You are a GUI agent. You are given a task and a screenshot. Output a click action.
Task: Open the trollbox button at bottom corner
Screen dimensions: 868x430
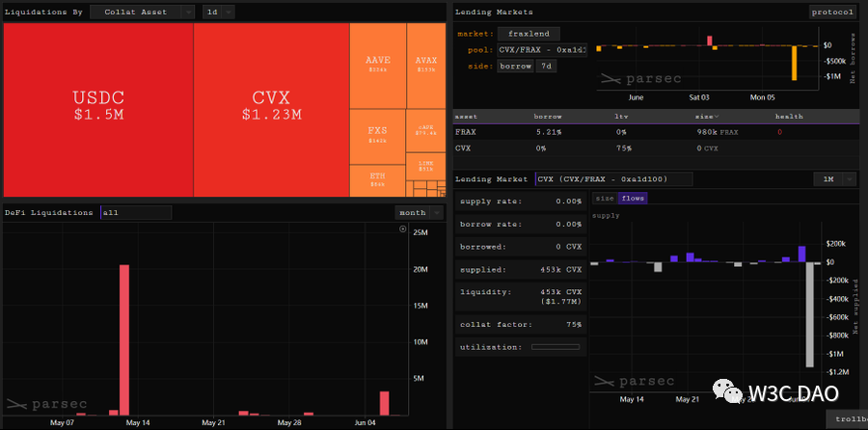coord(847,419)
